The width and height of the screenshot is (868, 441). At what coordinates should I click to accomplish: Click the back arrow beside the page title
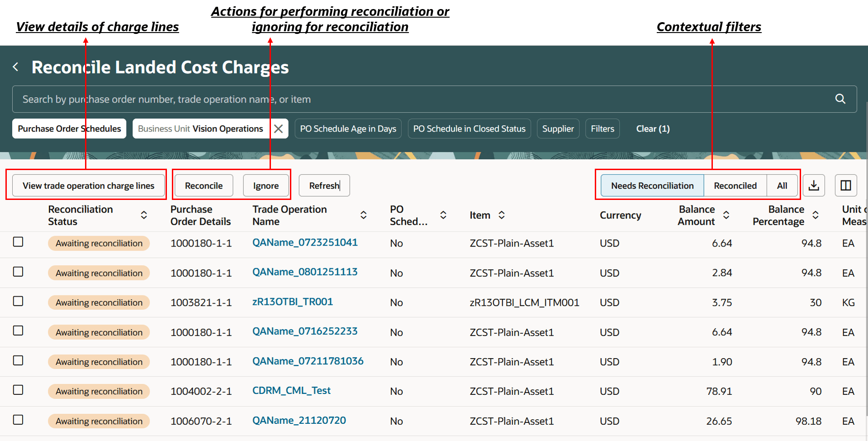(16, 67)
